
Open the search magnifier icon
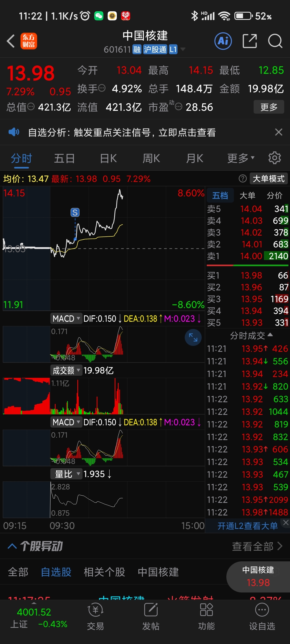(x=275, y=41)
